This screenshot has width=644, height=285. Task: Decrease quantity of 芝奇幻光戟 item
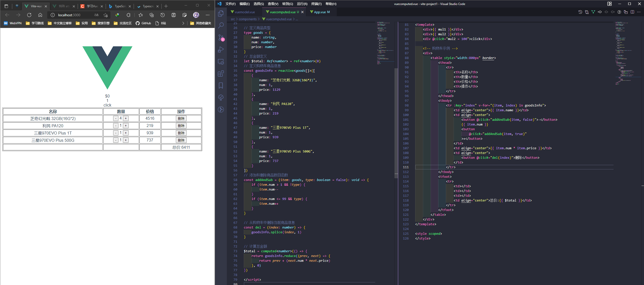pos(116,118)
